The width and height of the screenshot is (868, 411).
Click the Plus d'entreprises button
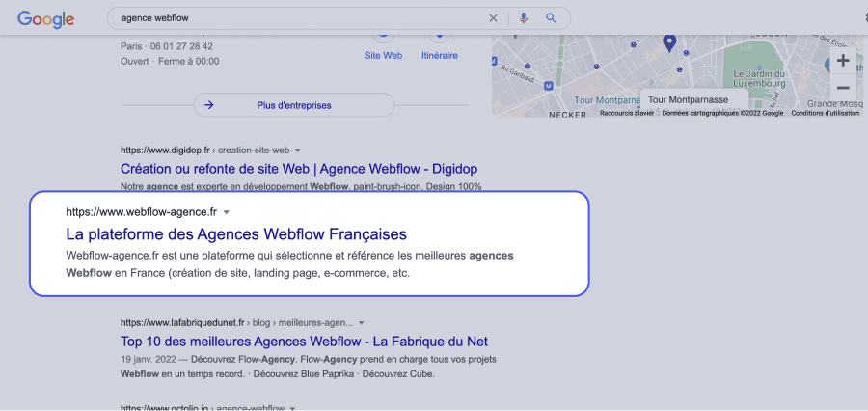click(x=294, y=105)
